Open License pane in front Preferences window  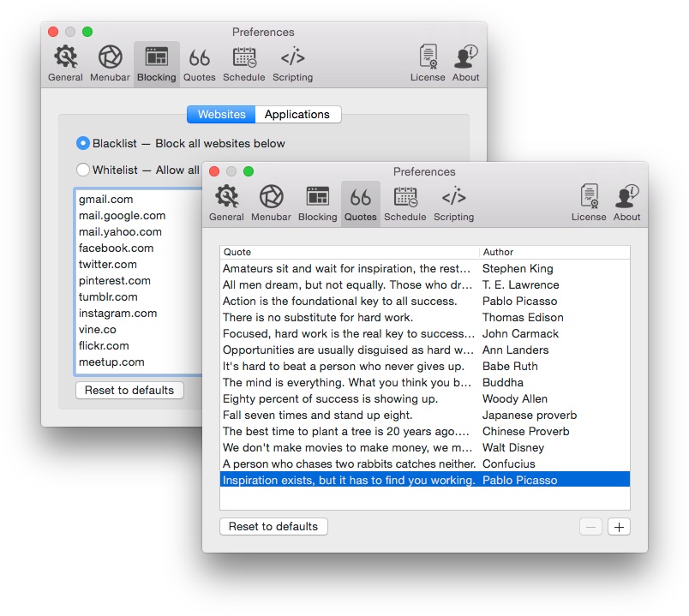coord(589,203)
